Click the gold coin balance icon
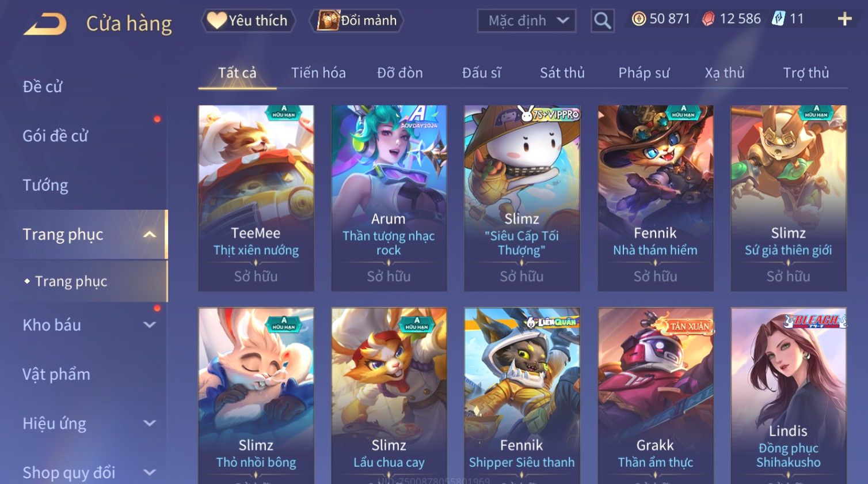 click(638, 19)
